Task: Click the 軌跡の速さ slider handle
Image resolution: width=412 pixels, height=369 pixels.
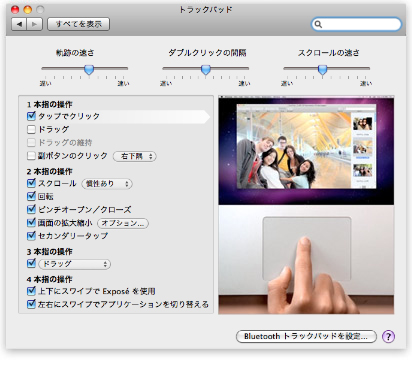Action: (x=89, y=70)
